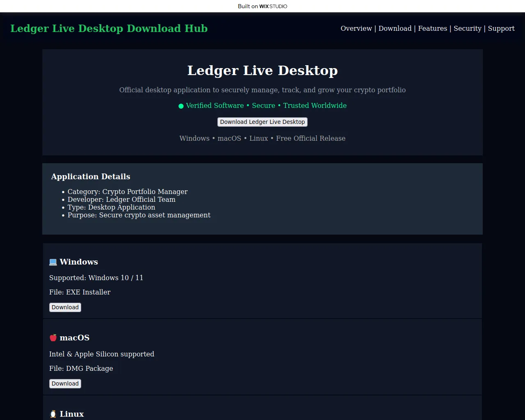Click Download Ledger Live Desktop button
Viewport: 525px width, 420px height.
pyautogui.click(x=262, y=122)
